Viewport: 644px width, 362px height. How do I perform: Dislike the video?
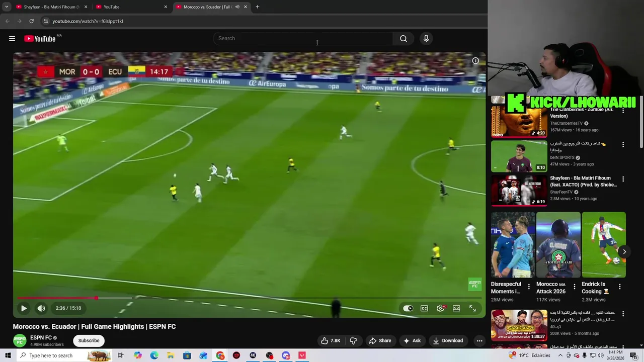(353, 340)
